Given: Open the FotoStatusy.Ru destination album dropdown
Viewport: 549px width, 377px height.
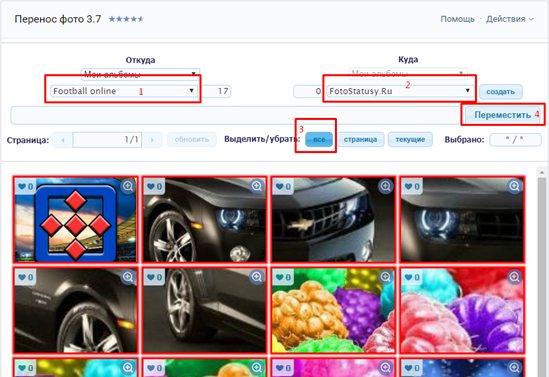Looking at the screenshot, I should pos(400,91).
